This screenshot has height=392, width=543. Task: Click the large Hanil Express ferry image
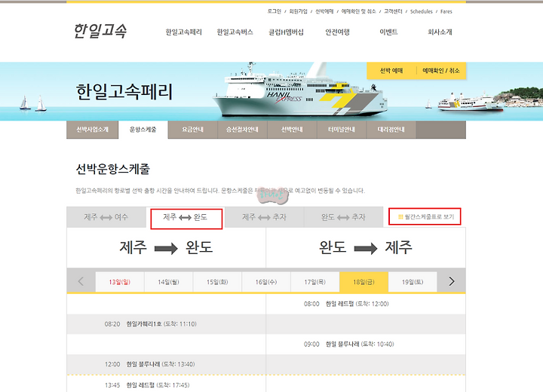coord(300,90)
